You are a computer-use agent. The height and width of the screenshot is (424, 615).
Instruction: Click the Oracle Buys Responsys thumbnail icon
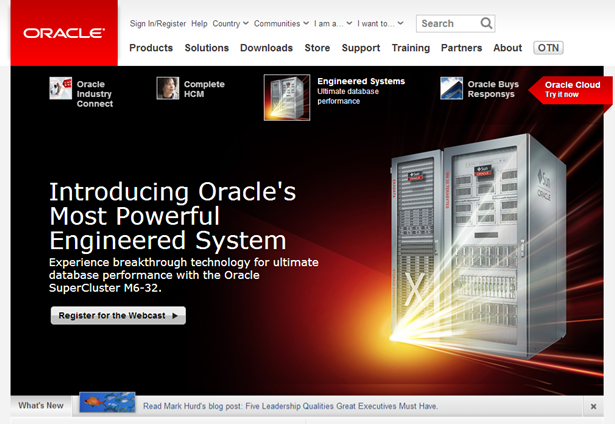point(451,89)
